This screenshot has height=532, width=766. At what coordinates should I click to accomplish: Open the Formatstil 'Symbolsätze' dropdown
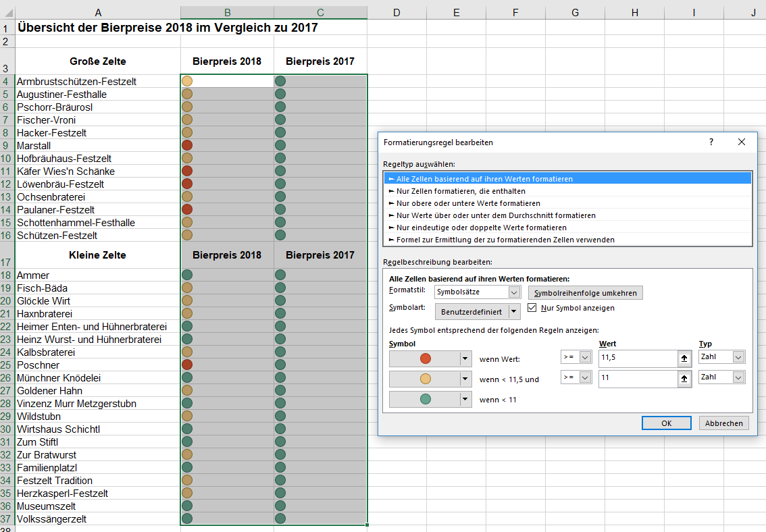tap(514, 292)
